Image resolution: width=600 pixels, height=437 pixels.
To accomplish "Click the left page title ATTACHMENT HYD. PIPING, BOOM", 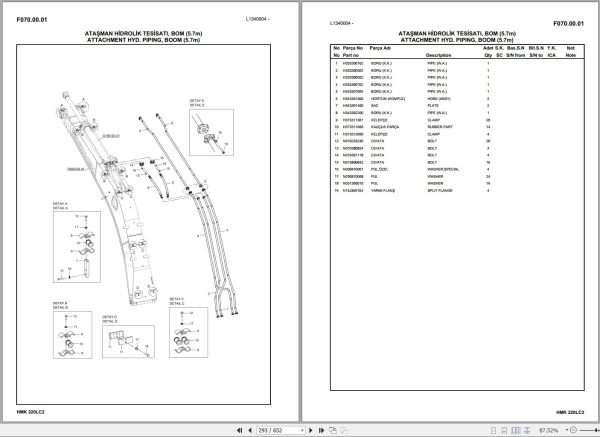I will point(143,40).
